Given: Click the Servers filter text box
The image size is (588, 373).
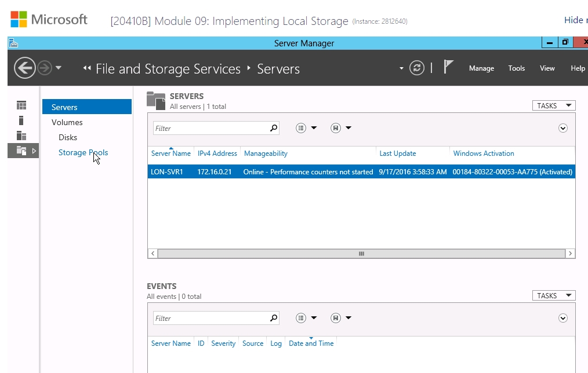Looking at the screenshot, I should (x=211, y=128).
